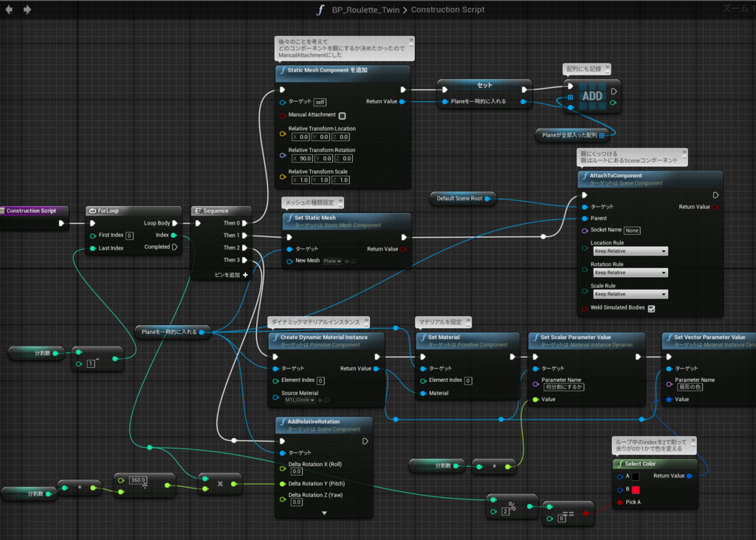
Task: Click the modulo percent operator node
Action: 512,506
